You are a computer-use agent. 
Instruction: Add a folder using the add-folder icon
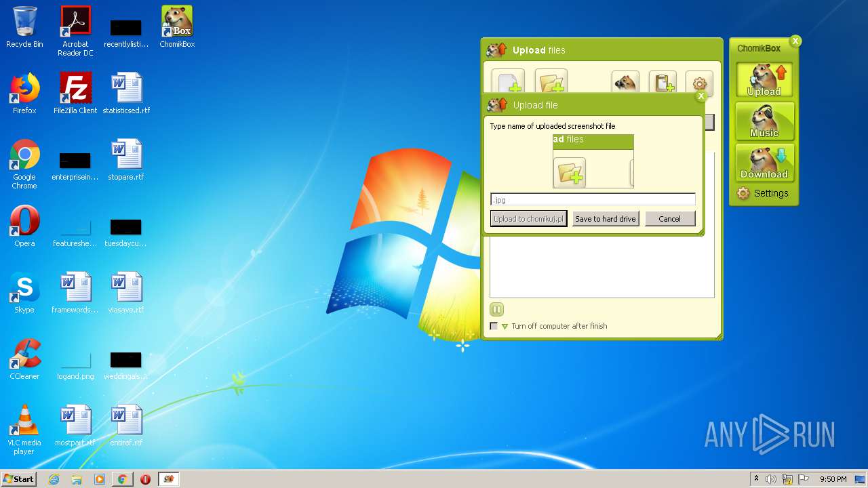(x=551, y=81)
